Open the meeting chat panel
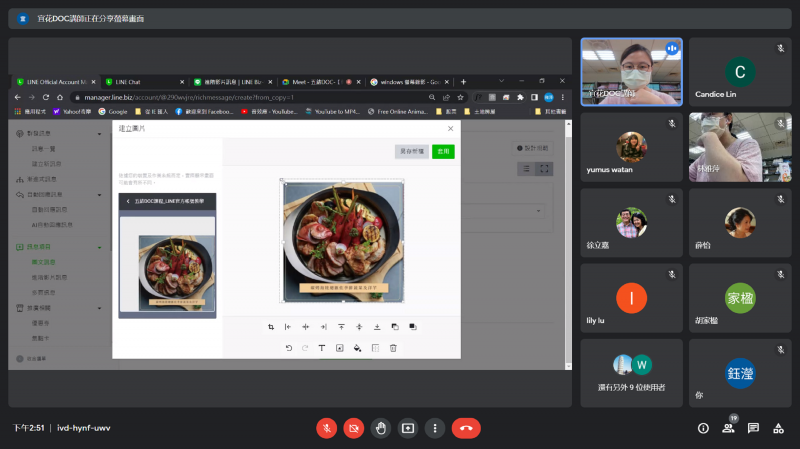Image resolution: width=800 pixels, height=449 pixels. pyautogui.click(x=753, y=428)
